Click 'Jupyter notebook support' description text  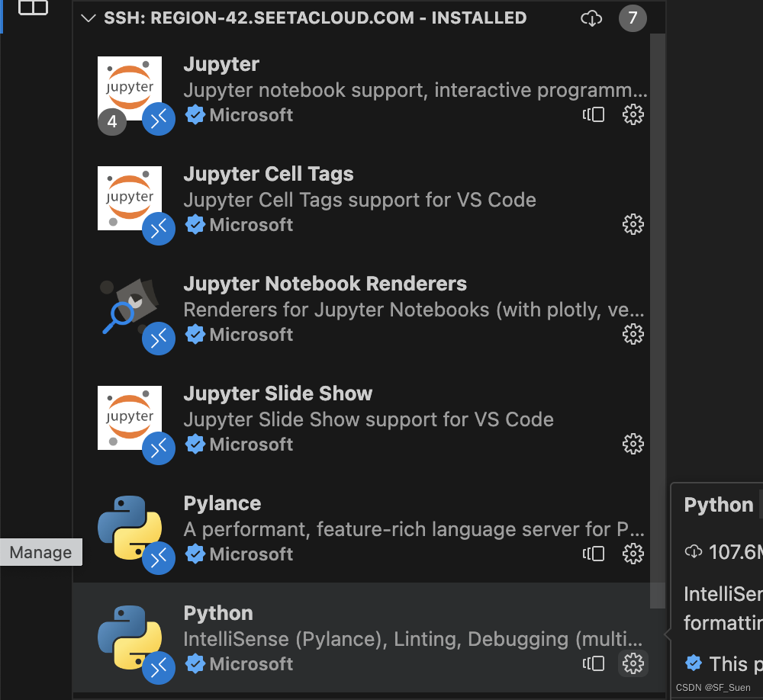coord(416,90)
